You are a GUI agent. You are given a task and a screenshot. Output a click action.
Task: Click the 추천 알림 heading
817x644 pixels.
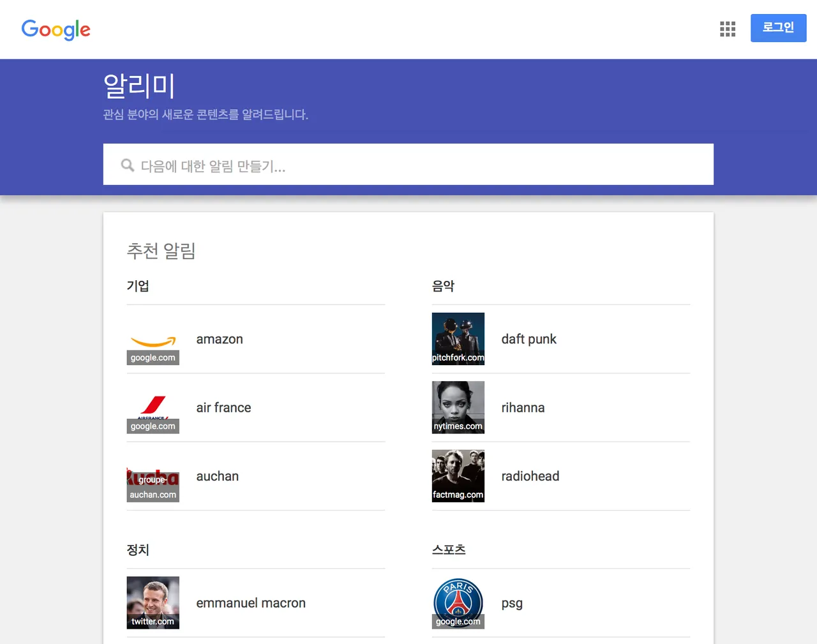(x=161, y=251)
